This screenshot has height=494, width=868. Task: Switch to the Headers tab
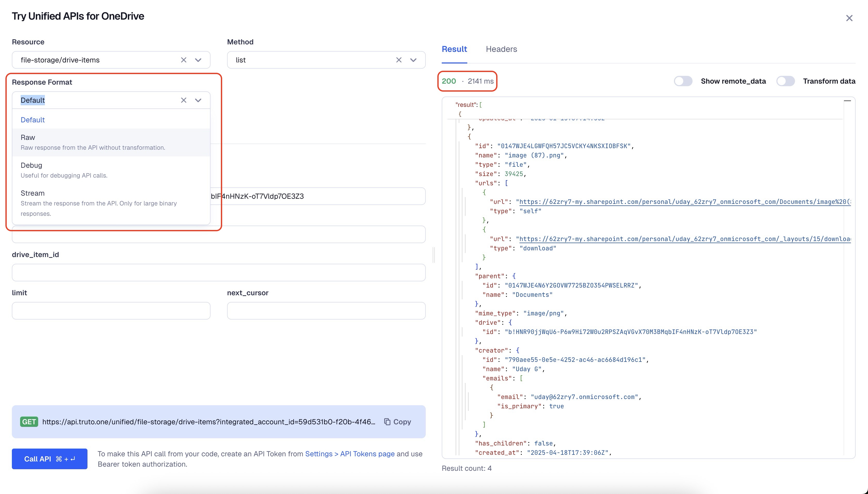click(x=501, y=49)
